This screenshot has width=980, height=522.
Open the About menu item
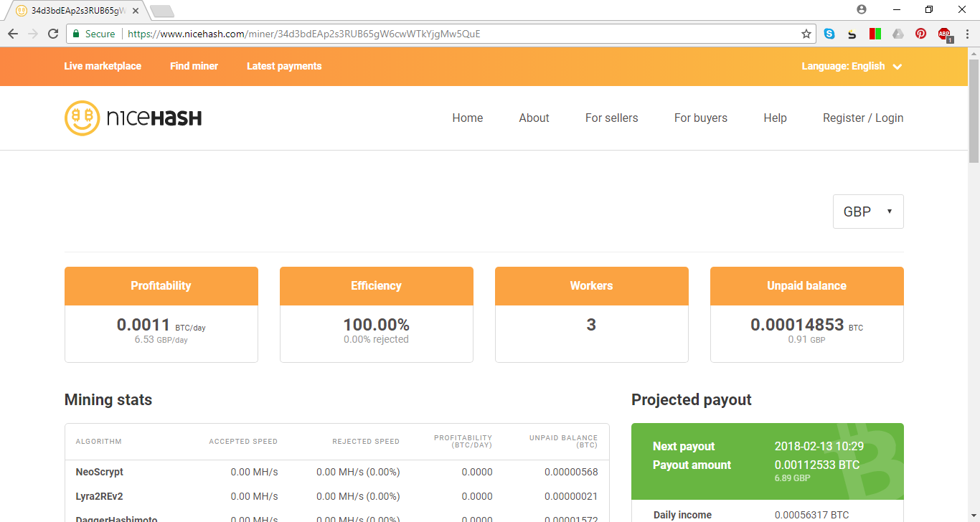click(x=534, y=118)
